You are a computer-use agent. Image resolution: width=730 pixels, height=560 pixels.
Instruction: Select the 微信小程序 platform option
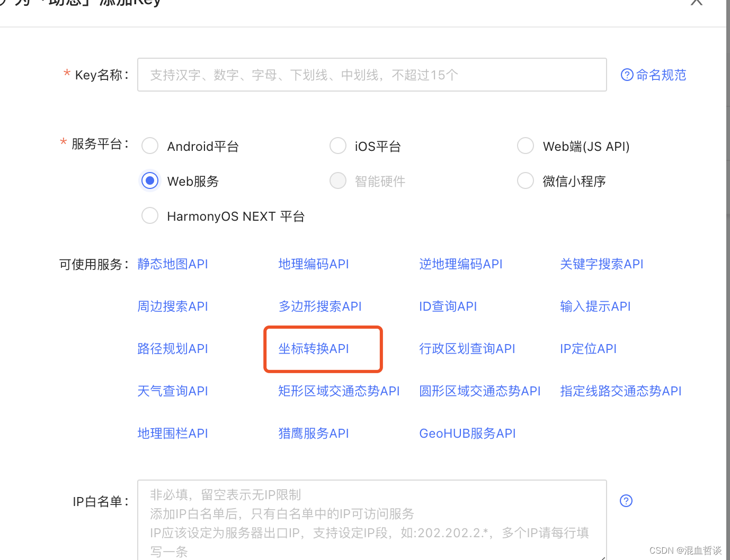point(525,180)
